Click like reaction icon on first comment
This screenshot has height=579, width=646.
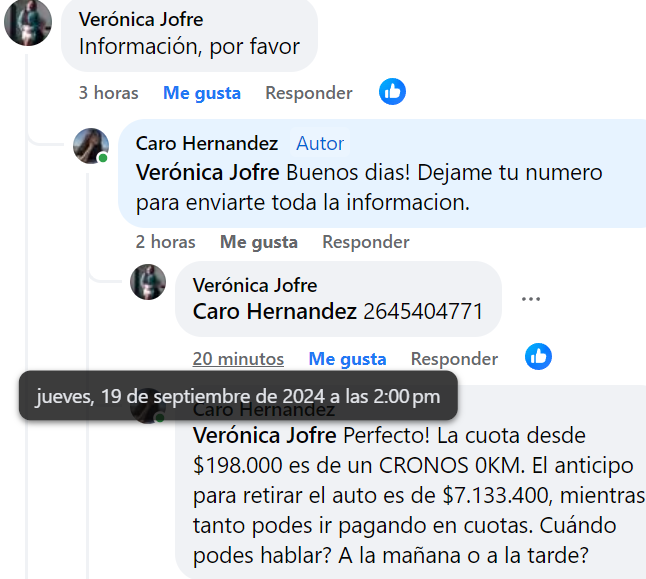pyautogui.click(x=392, y=91)
